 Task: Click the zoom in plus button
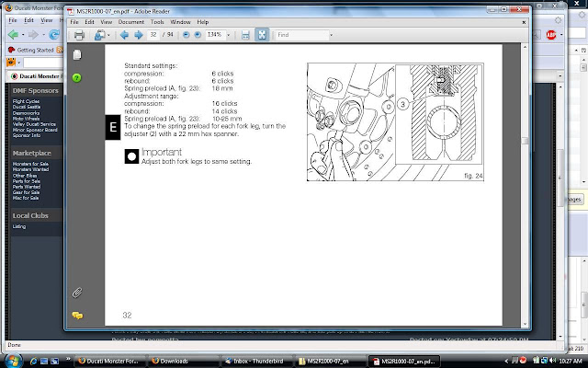199,35
